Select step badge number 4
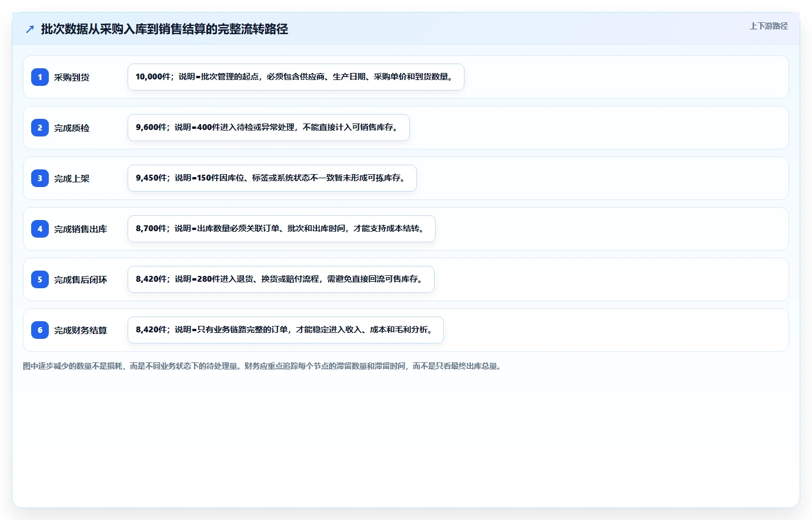The height and width of the screenshot is (520, 812). (40, 229)
